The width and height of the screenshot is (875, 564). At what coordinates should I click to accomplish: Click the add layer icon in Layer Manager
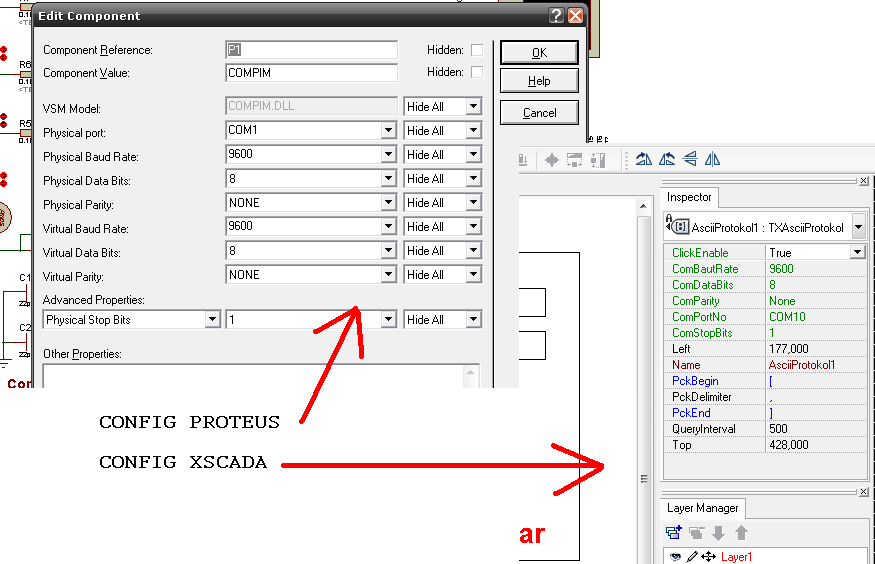pos(674,533)
